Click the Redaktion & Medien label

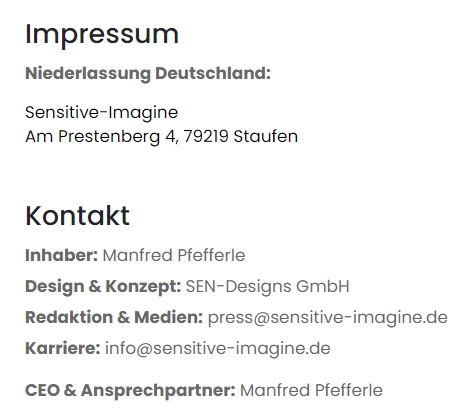[114, 317]
